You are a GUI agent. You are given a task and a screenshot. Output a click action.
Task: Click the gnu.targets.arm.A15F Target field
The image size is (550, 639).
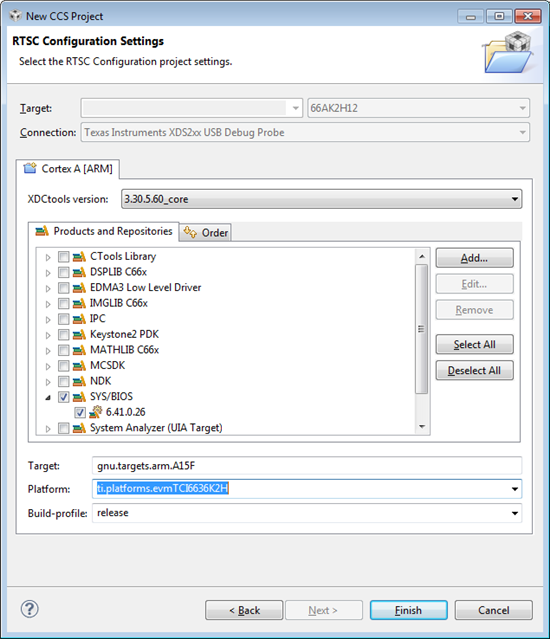(x=307, y=465)
